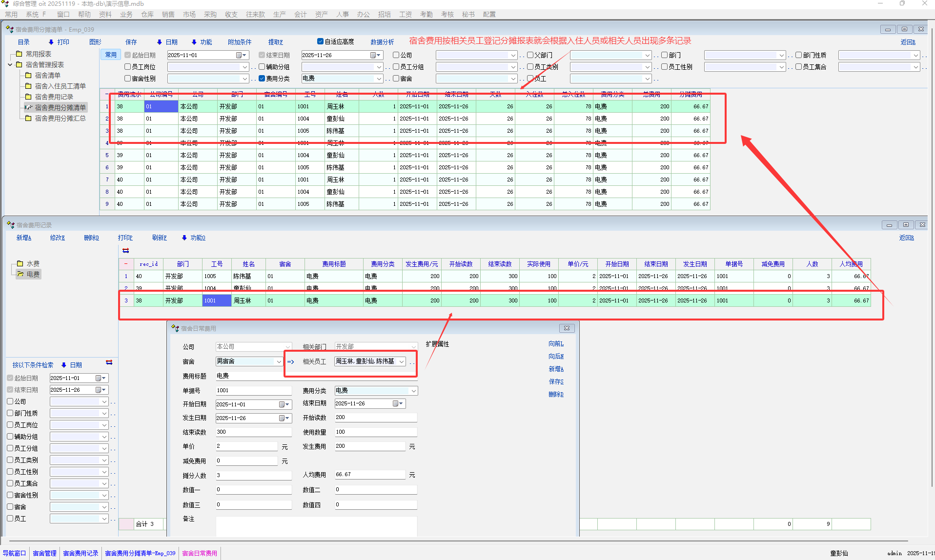Open the 宿舍清单 report folder
The image size is (935, 560).
pyautogui.click(x=47, y=75)
